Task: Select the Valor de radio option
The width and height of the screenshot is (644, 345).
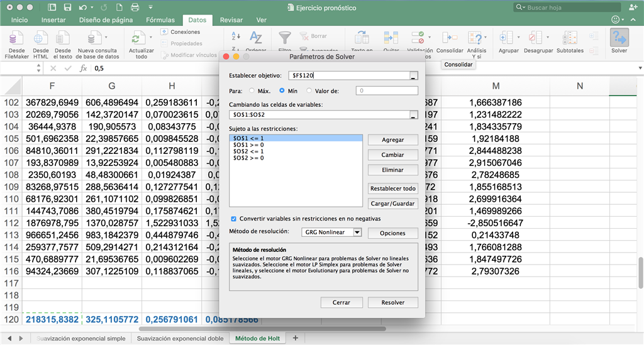Action: pyautogui.click(x=310, y=90)
